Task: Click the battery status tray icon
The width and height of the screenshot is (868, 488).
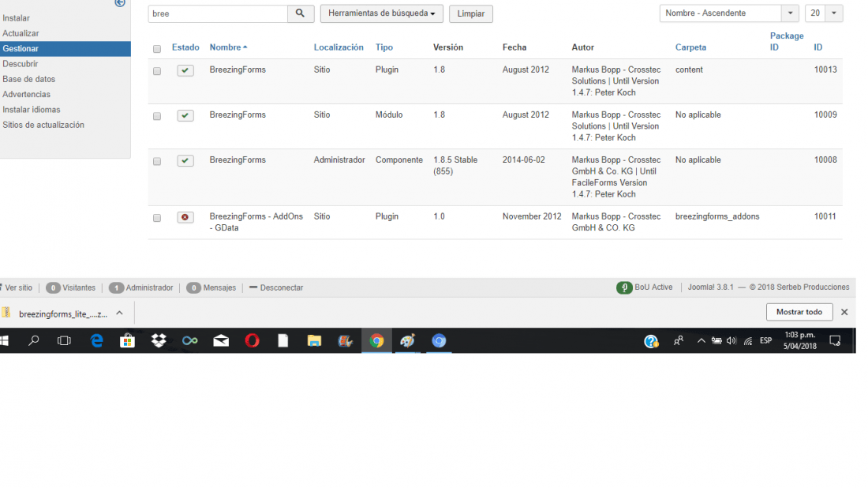Action: 716,340
